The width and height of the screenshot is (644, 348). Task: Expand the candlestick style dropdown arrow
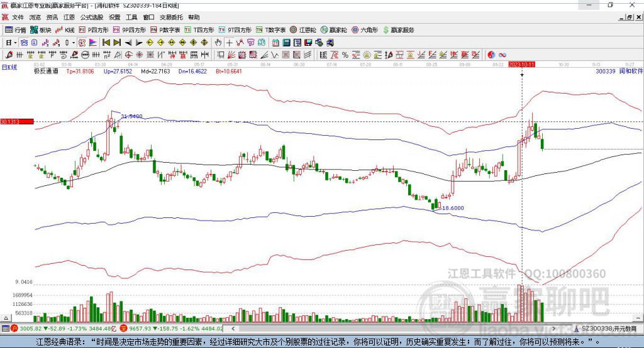click(74, 43)
